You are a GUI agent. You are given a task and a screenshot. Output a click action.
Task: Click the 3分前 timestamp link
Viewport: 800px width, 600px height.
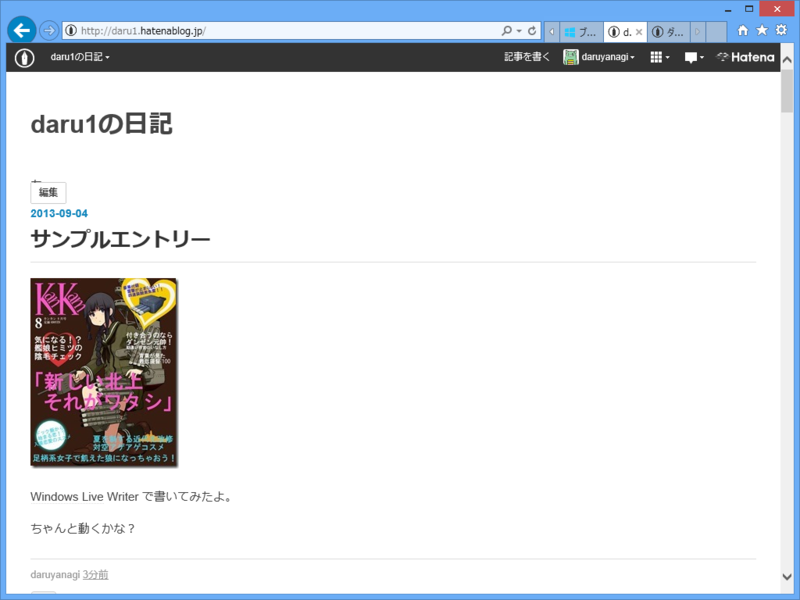tap(95, 574)
